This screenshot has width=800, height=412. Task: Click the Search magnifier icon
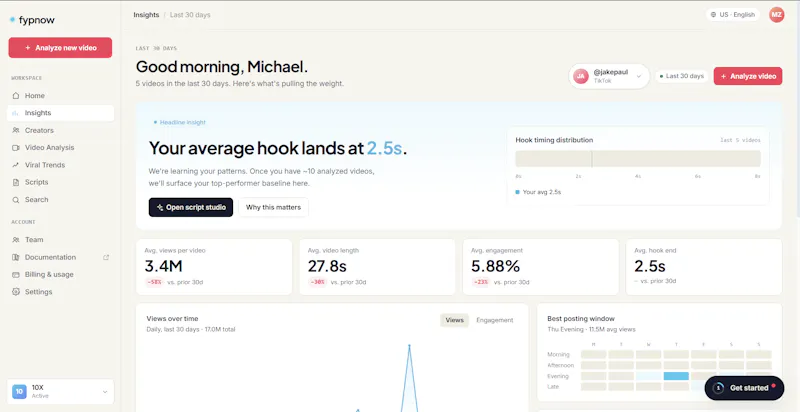[16, 200]
